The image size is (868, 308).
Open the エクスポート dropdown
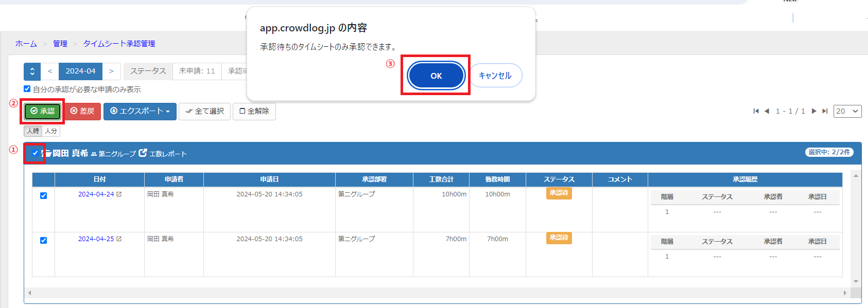(140, 111)
